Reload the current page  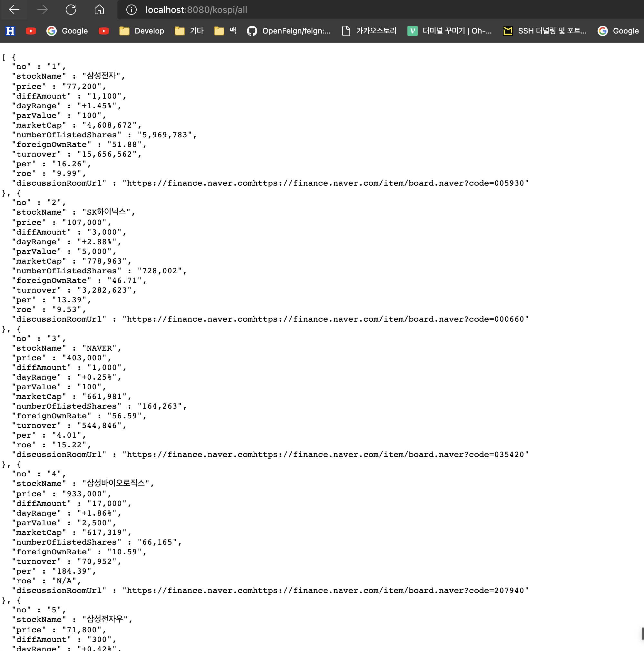[x=71, y=10]
